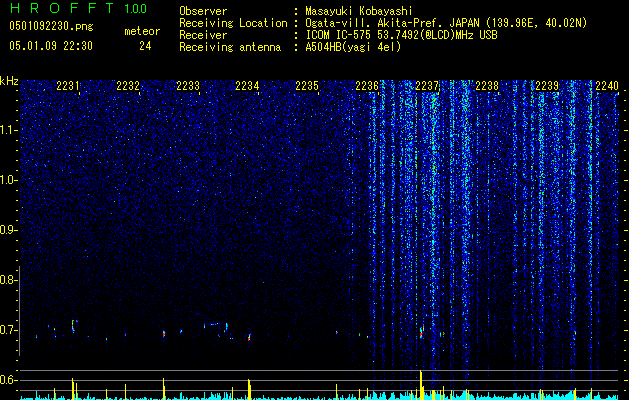Click the HROFFT title text

(x=62, y=8)
